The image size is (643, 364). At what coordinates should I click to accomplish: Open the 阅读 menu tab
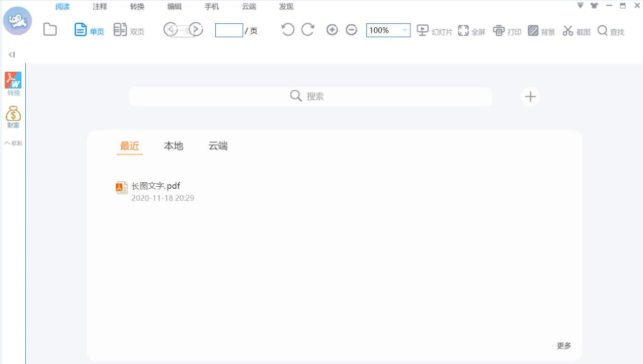(x=63, y=7)
